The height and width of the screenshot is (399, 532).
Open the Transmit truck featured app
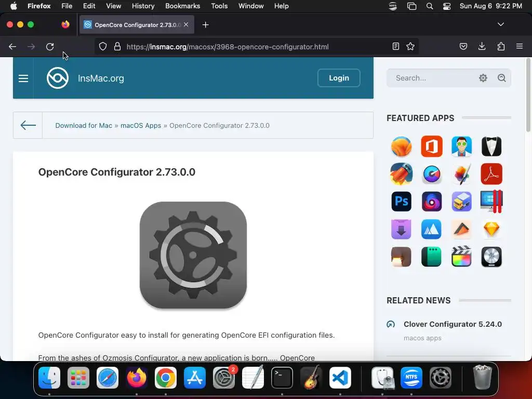coord(461,202)
